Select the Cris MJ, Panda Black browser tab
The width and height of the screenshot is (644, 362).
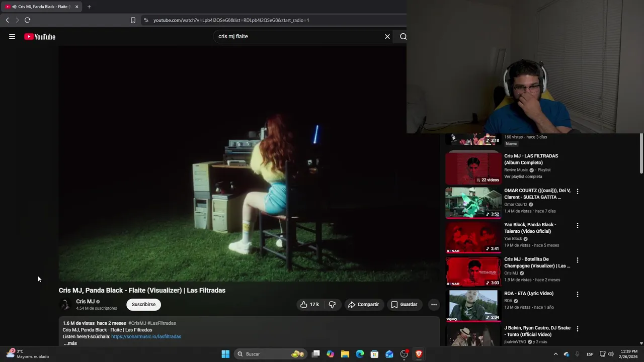[x=42, y=7]
